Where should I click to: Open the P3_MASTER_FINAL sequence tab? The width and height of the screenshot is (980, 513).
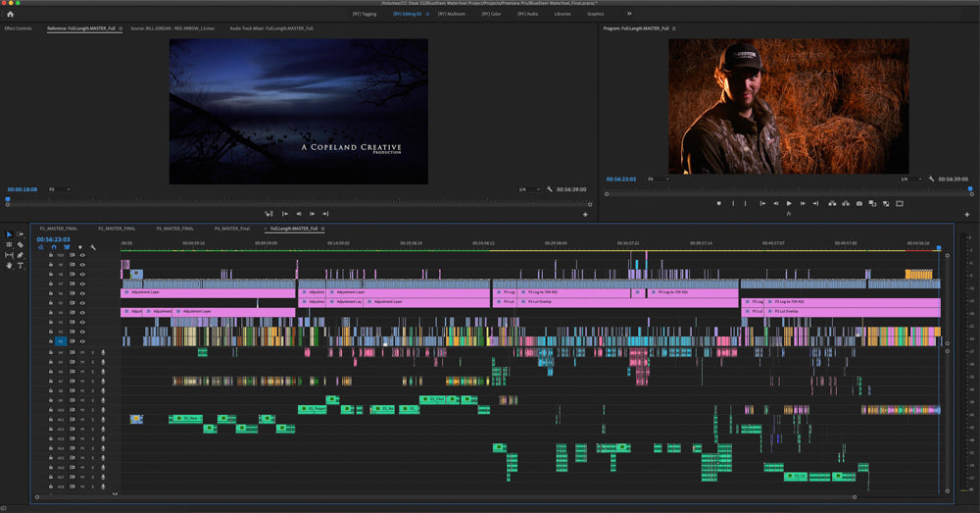click(174, 228)
